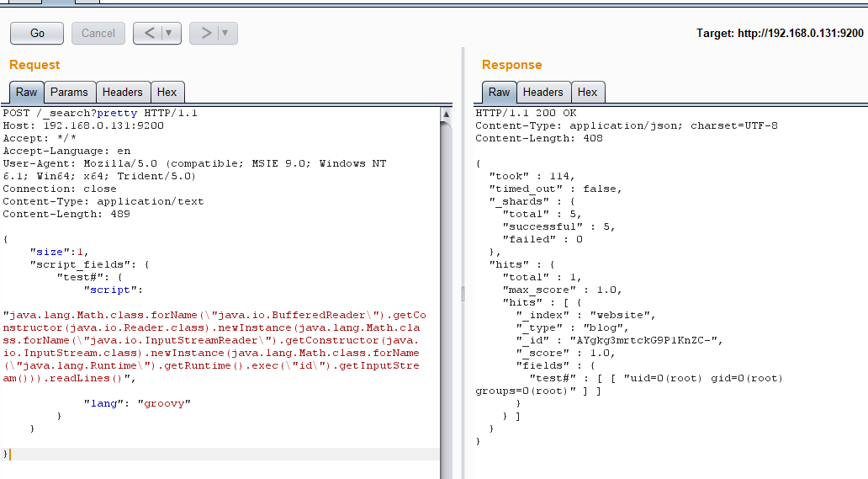Image resolution: width=868 pixels, height=479 pixels.
Task: Click the "successful" : 5 line
Action: (x=559, y=227)
